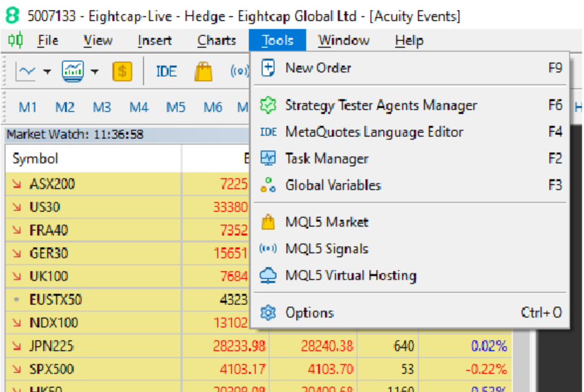This screenshot has height=392, width=584.
Task: Click the MQL5 Signals broadcast icon
Action: pyautogui.click(x=268, y=248)
